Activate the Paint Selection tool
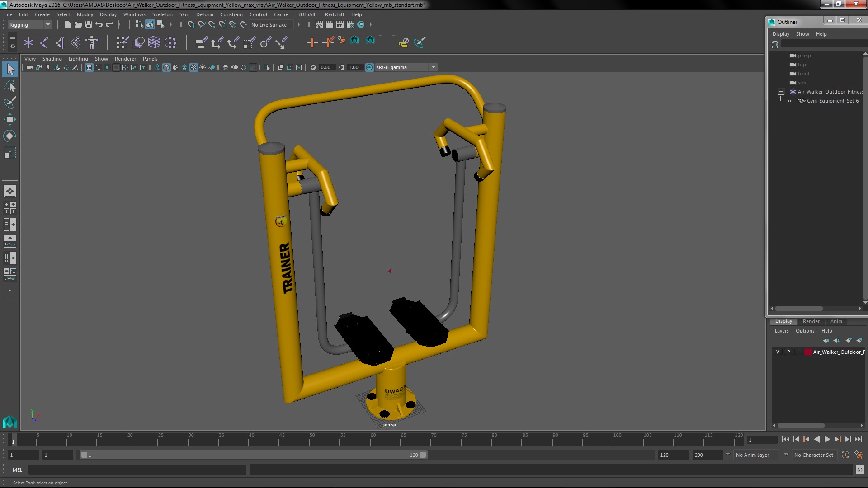Image resolution: width=868 pixels, height=488 pixels. coord(10,103)
